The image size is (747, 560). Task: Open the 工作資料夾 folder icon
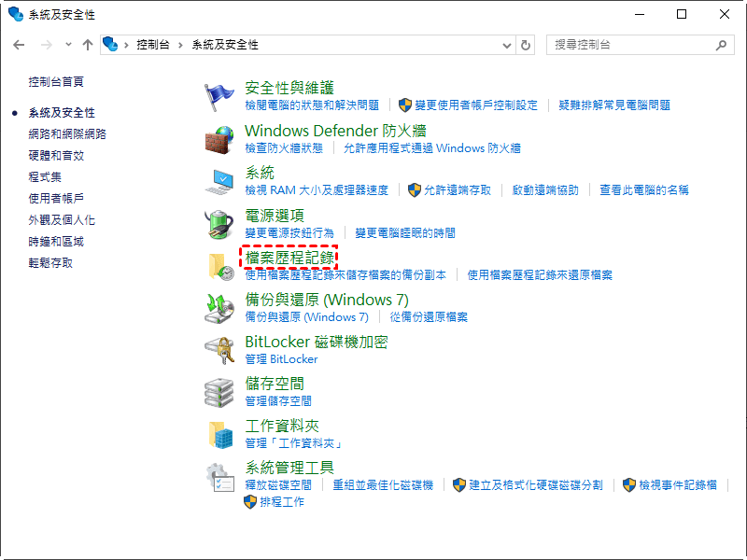tap(221, 435)
